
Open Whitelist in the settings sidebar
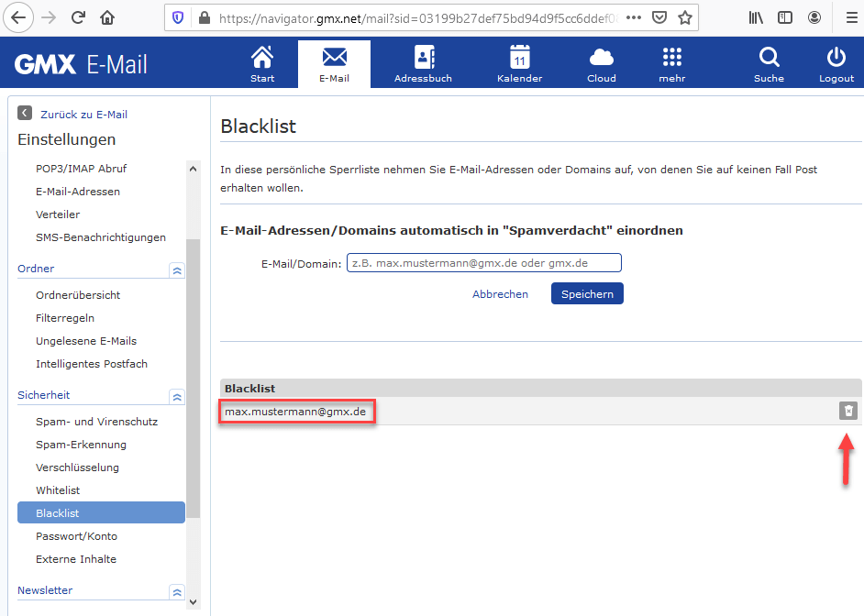[58, 490]
